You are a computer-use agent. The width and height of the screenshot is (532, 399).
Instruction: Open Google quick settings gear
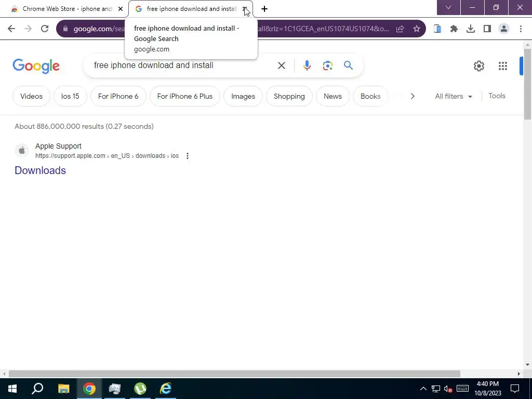tap(478, 66)
